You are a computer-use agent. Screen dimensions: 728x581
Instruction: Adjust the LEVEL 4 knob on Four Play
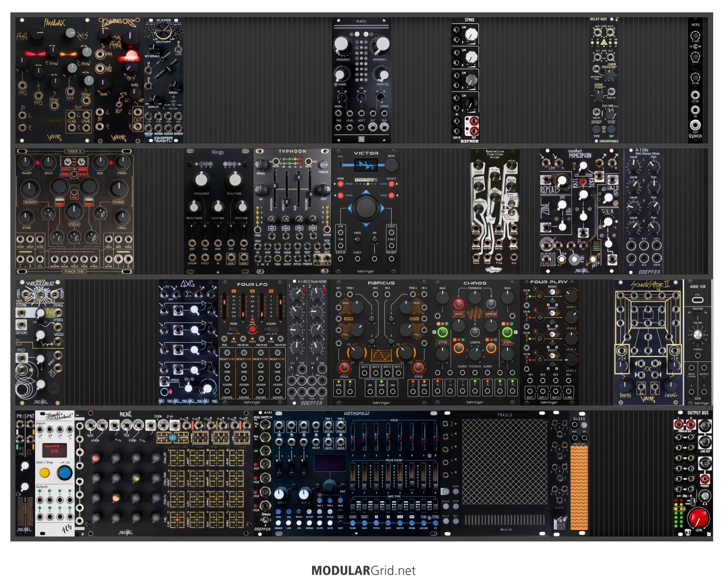pyautogui.click(x=571, y=360)
